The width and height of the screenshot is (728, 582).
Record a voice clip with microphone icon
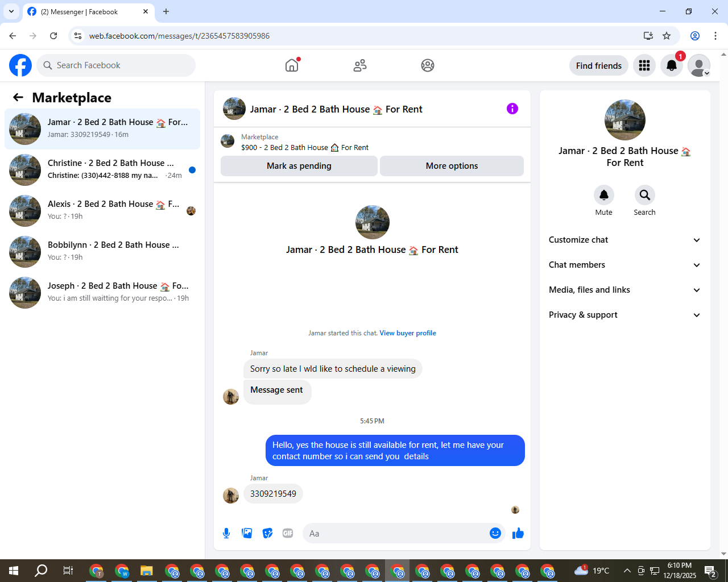tap(226, 533)
